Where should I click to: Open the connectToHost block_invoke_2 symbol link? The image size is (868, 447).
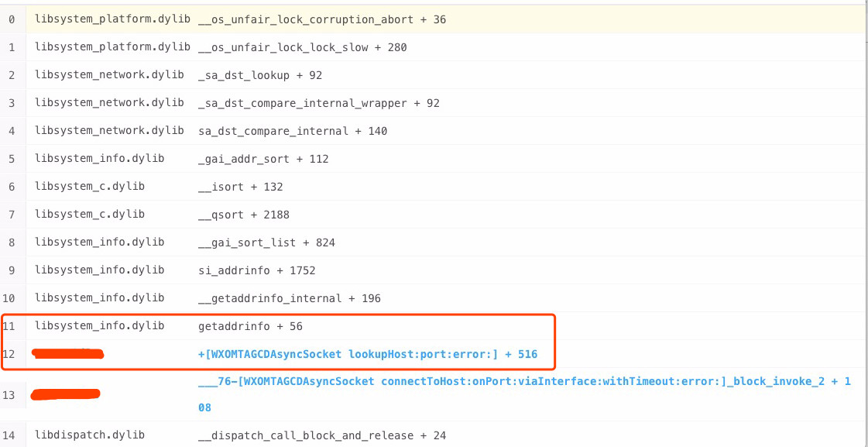click(x=524, y=381)
